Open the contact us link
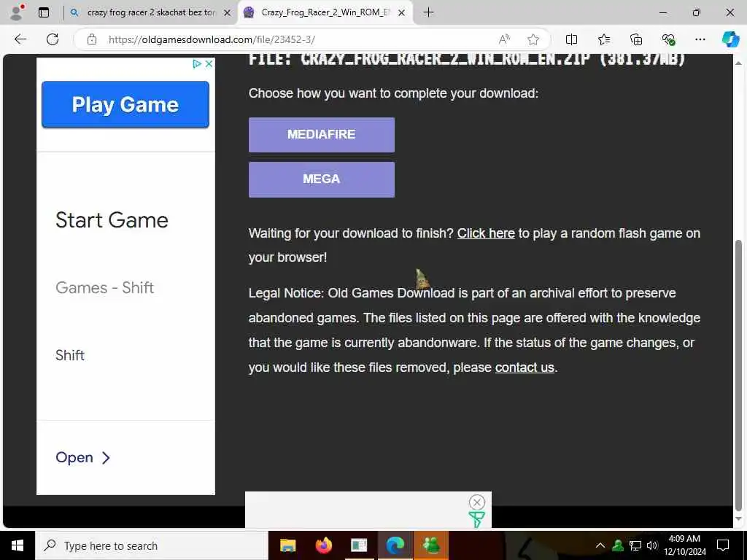The width and height of the screenshot is (747, 560). coord(525,367)
